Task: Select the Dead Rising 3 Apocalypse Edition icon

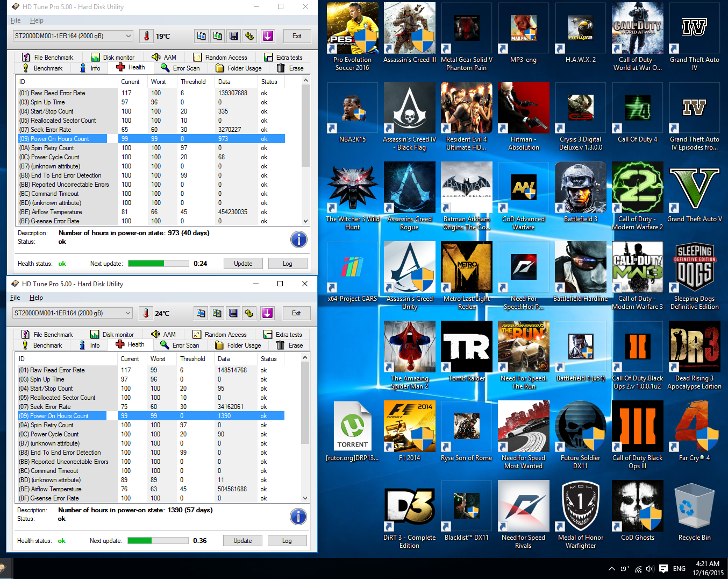Action: [x=694, y=356]
